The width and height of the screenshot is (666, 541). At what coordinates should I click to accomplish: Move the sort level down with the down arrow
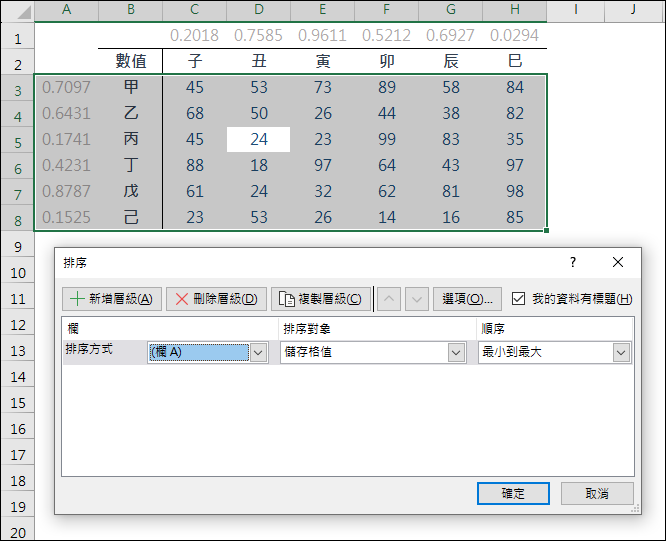(417, 299)
